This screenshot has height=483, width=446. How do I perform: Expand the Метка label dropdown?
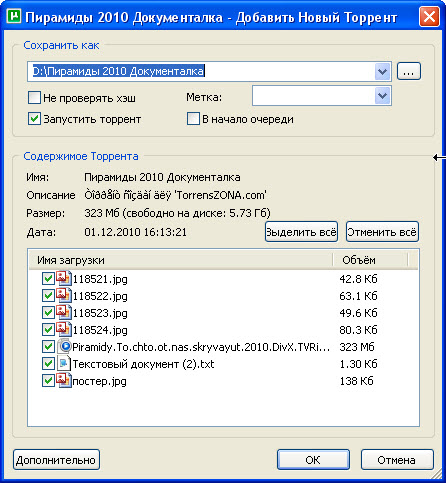tap(382, 96)
